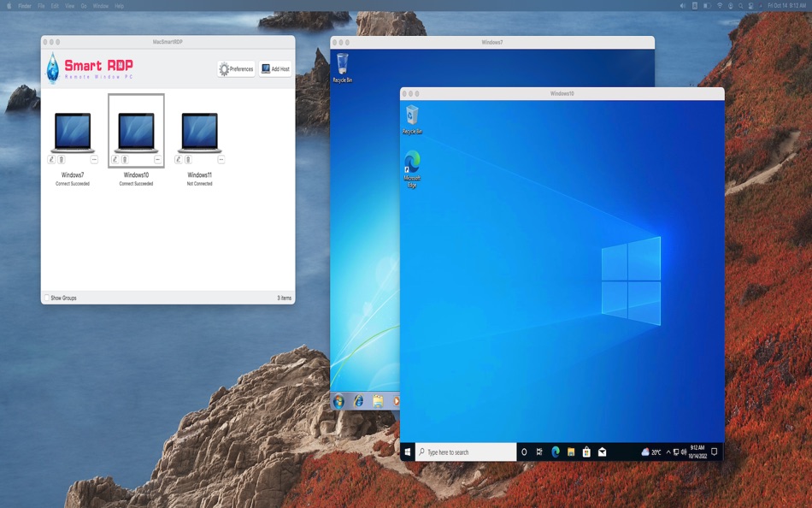
Task: Edit the Windows11 host entry
Action: pos(178,160)
